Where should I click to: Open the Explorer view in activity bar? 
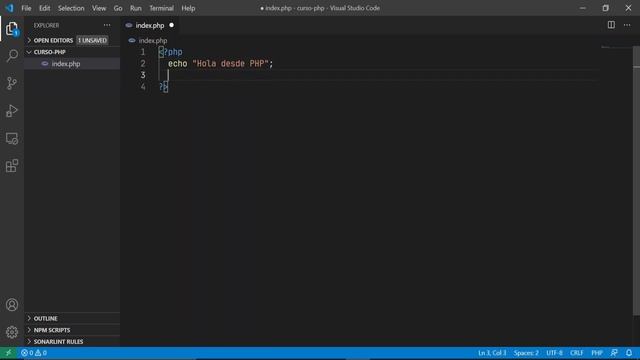[x=12, y=29]
